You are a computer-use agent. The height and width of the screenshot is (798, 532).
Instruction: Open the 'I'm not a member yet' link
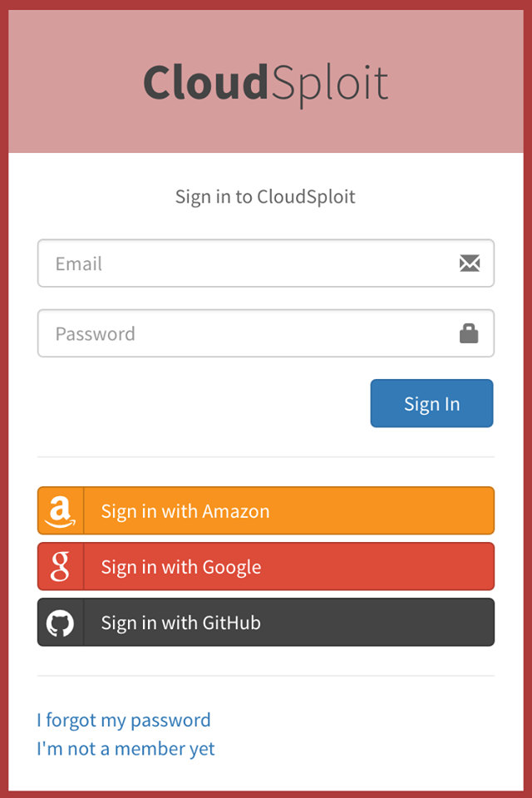pos(126,749)
